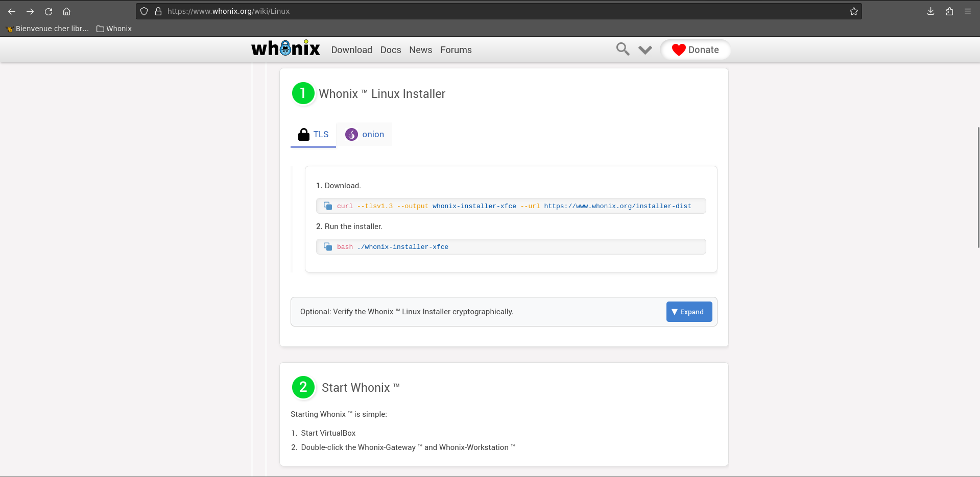Open the Whonix bookmarks folder
This screenshot has height=477, width=980.
pos(114,29)
